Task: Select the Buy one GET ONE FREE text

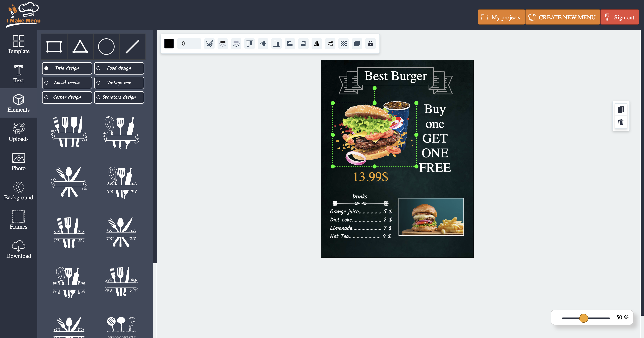Action: tap(435, 138)
